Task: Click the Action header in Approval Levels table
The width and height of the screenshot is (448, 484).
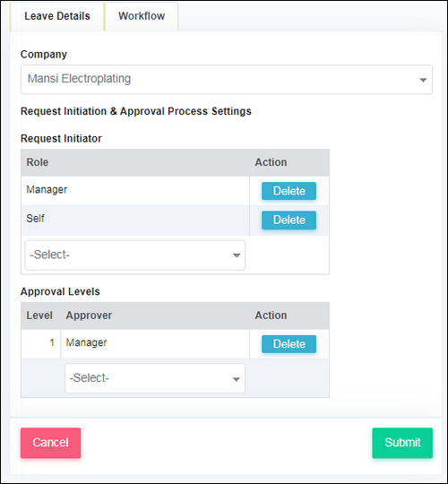Action: [x=271, y=315]
